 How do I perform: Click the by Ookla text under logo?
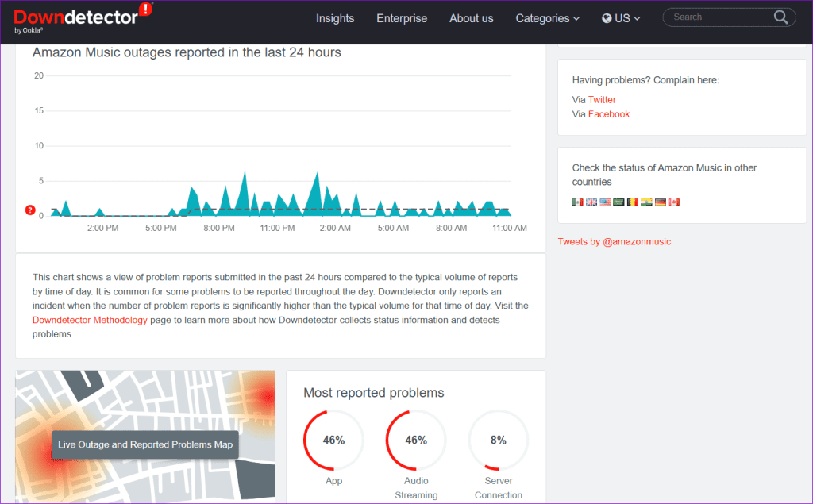[x=29, y=31]
